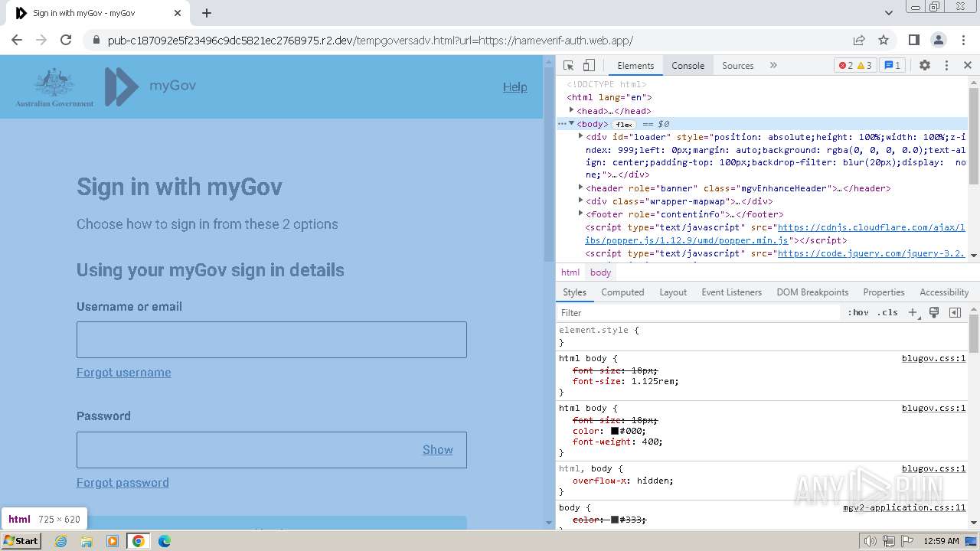Close the DevTools panel
This screenshot has height=551, width=980.
point(968,66)
